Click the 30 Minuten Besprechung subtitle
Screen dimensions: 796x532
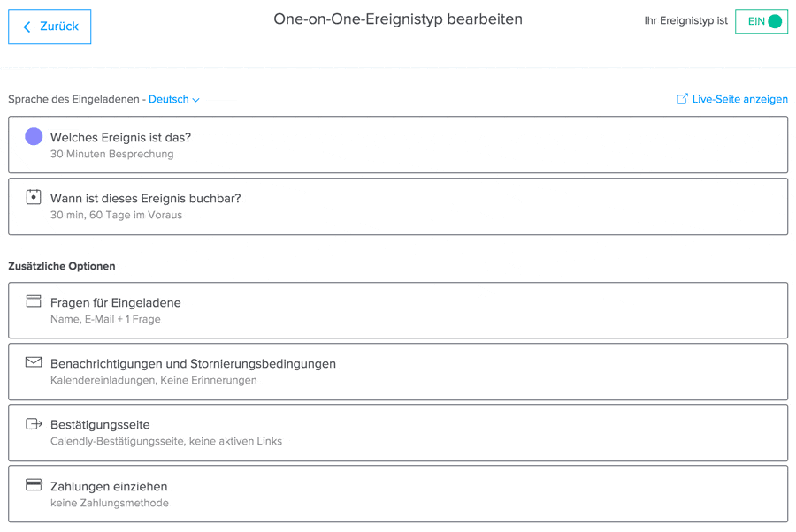pyautogui.click(x=112, y=154)
